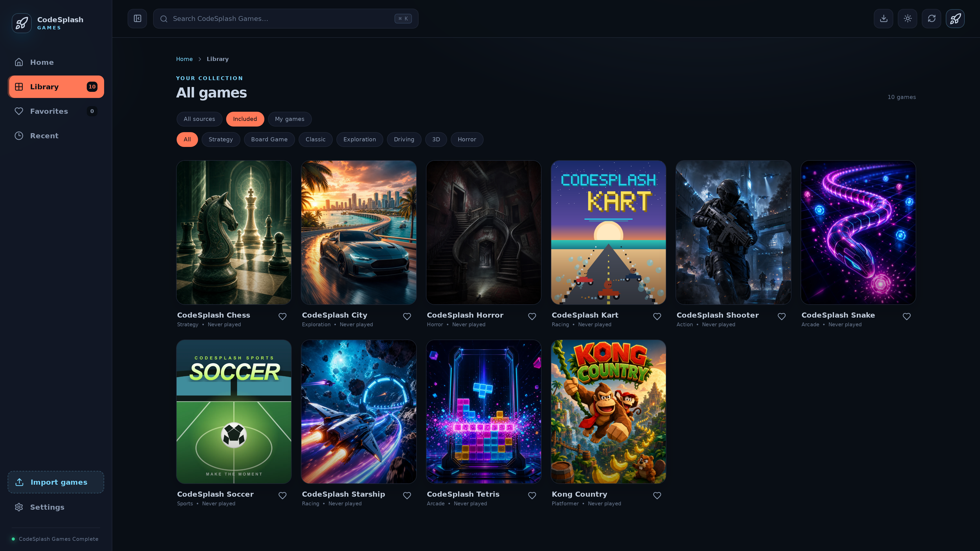Click Import games button
The image size is (980, 551).
[56, 482]
